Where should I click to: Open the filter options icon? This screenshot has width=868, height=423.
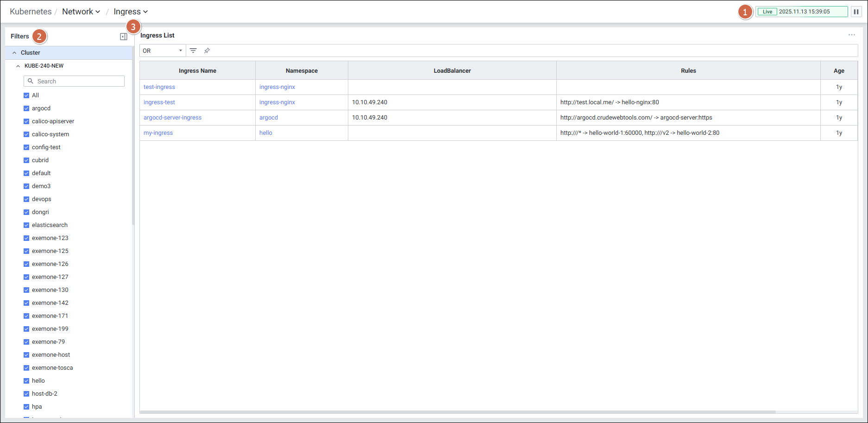click(x=193, y=51)
